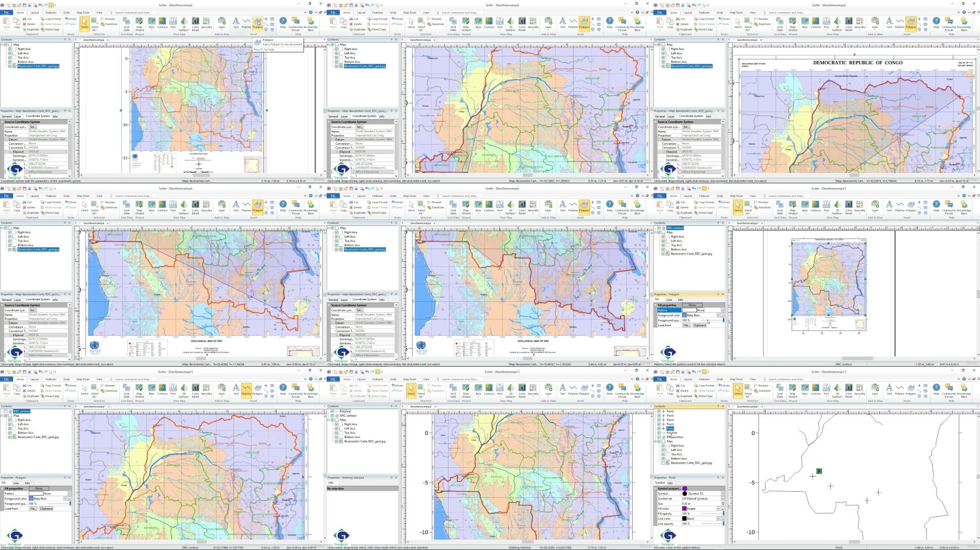980x550 pixels.
Task: Open General tab in Polygon tooltip window properties
Action: [x=6, y=116]
